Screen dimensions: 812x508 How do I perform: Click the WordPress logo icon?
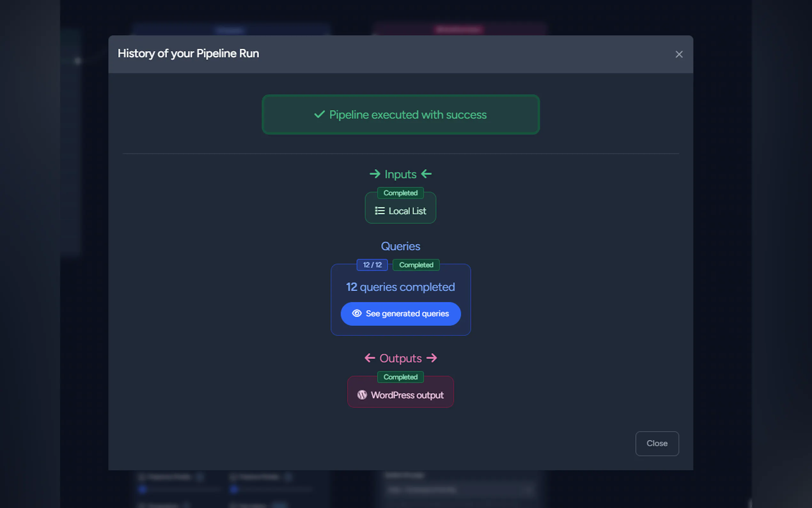click(x=362, y=395)
